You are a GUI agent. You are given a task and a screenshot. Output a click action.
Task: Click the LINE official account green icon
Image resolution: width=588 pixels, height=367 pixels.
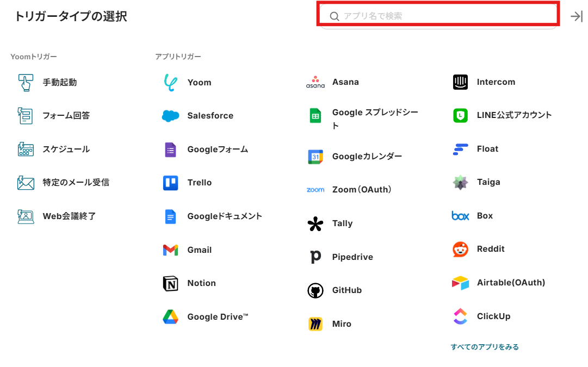[x=460, y=115]
